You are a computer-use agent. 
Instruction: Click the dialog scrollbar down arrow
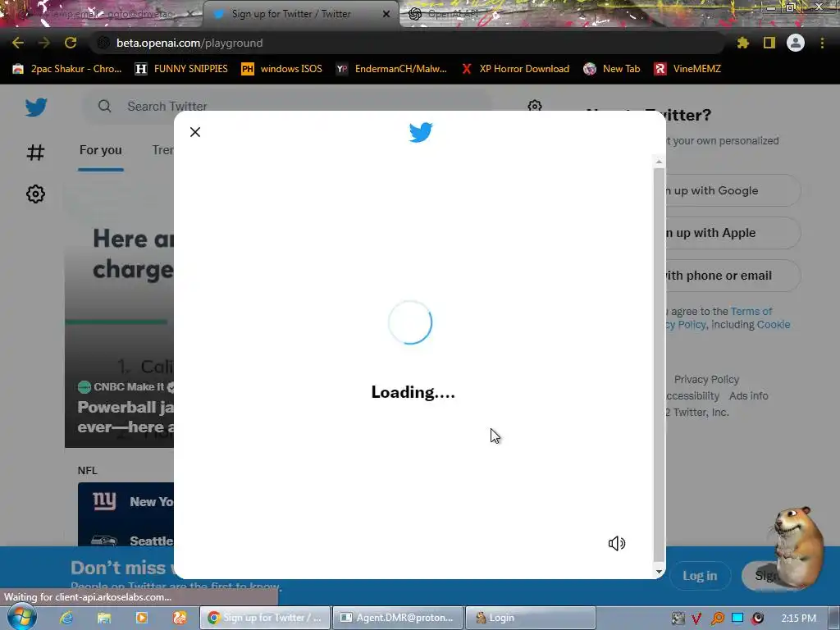(x=659, y=572)
